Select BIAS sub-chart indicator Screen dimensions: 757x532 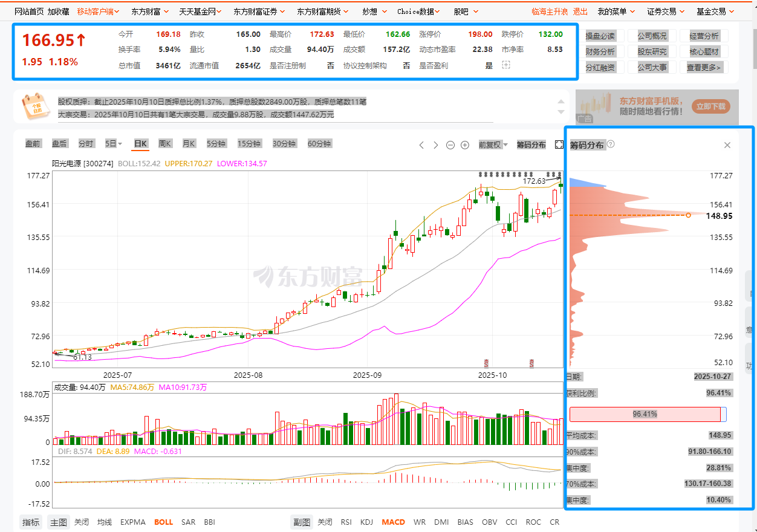(x=466, y=522)
